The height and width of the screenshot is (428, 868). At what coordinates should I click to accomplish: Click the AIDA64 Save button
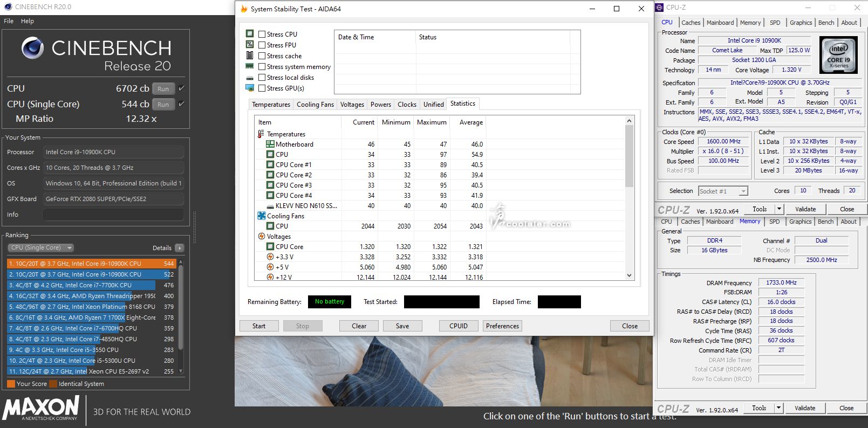pyautogui.click(x=402, y=326)
